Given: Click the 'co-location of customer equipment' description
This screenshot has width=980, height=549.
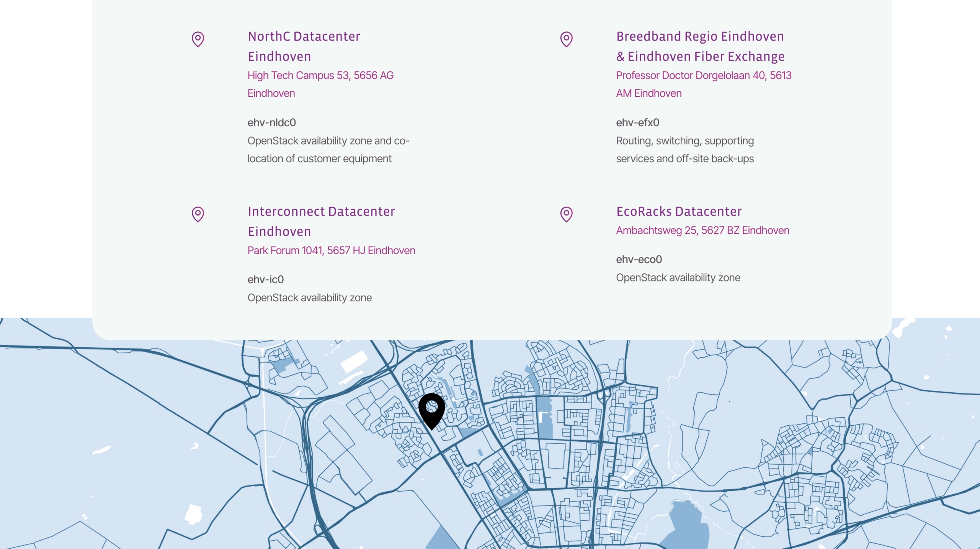Looking at the screenshot, I should point(328,150).
